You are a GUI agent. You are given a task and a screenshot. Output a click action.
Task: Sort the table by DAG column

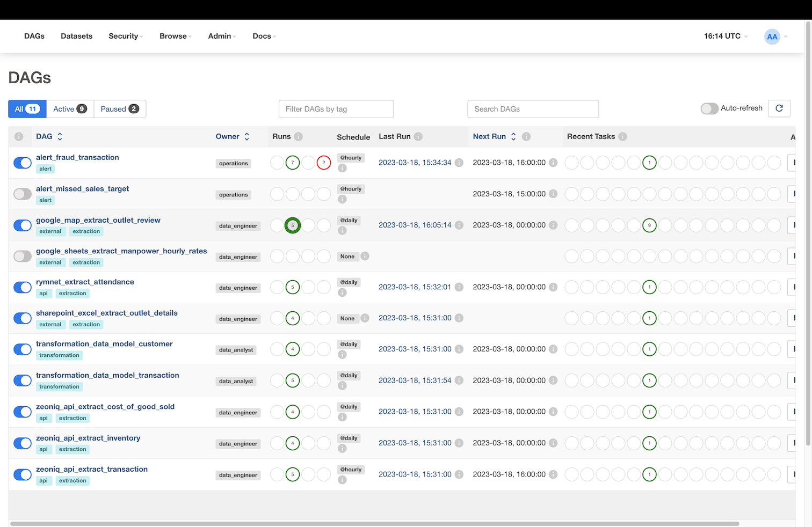[x=49, y=136]
